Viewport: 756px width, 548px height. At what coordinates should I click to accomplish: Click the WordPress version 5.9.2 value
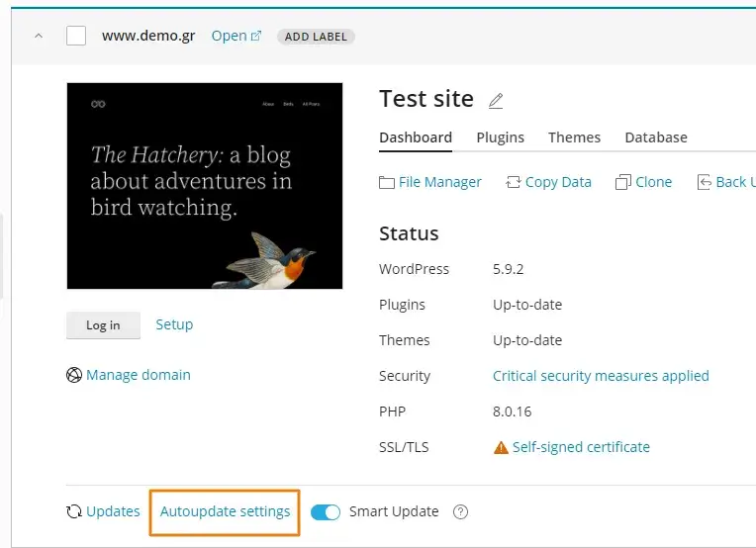(x=509, y=269)
